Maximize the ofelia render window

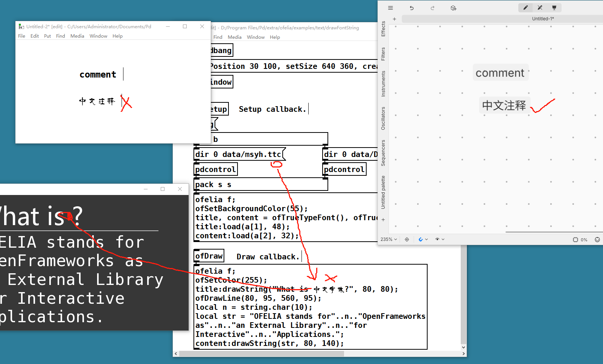[x=163, y=189]
